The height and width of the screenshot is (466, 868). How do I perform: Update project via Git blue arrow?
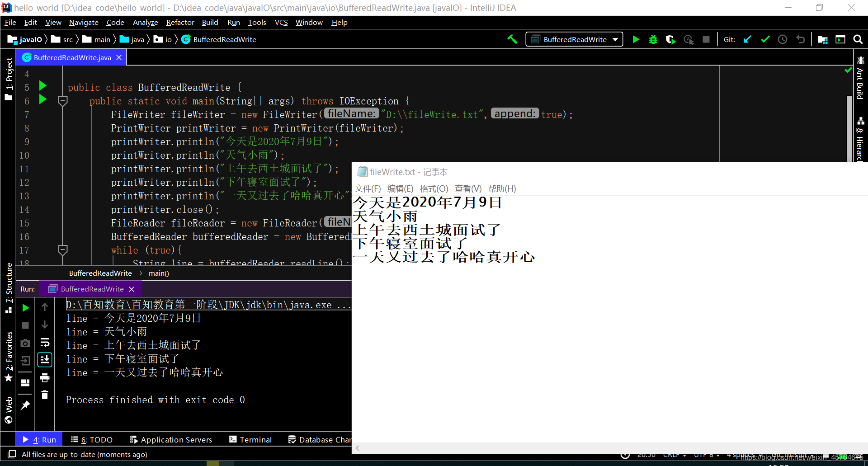pos(747,39)
